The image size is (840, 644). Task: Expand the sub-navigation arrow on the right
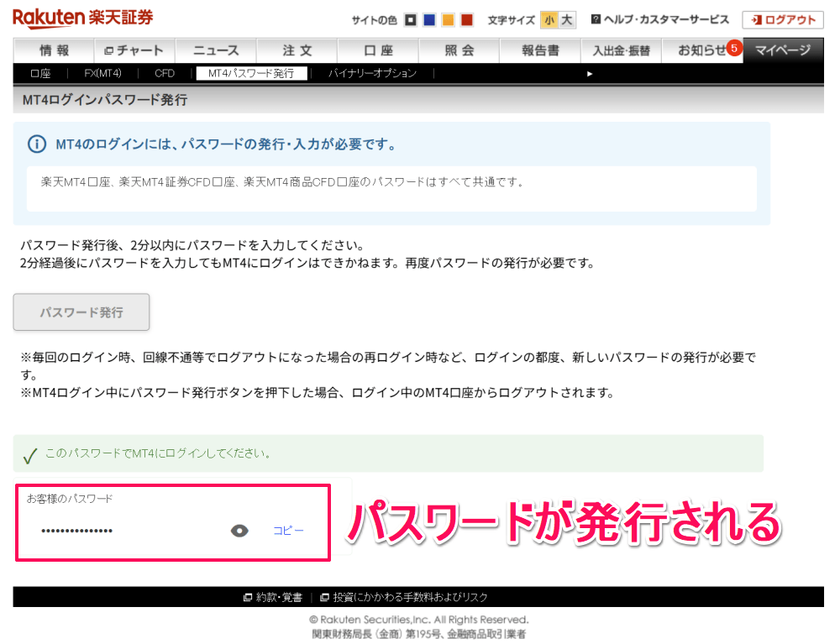click(591, 74)
